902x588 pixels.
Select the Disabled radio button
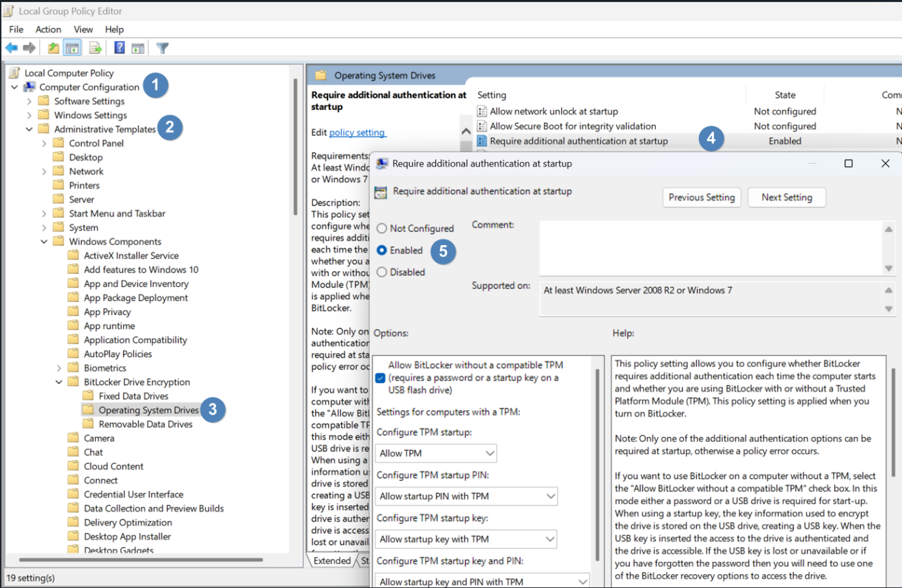(381, 272)
